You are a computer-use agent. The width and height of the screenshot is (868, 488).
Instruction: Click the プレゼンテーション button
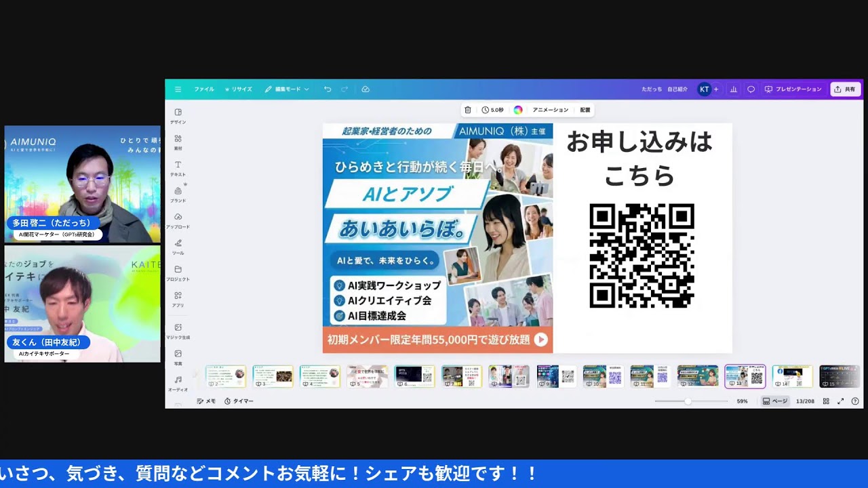[x=793, y=89]
